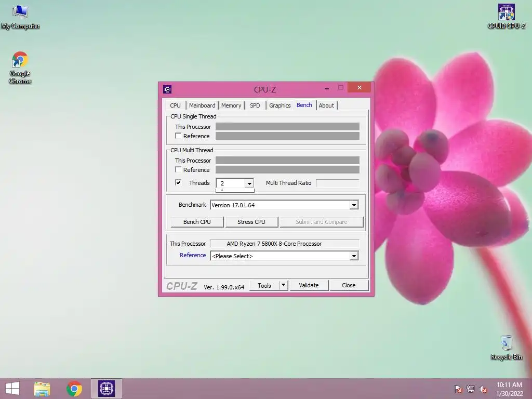The image size is (532, 399).
Task: Click the Multi Thread Ratio field
Action: pyautogui.click(x=337, y=183)
